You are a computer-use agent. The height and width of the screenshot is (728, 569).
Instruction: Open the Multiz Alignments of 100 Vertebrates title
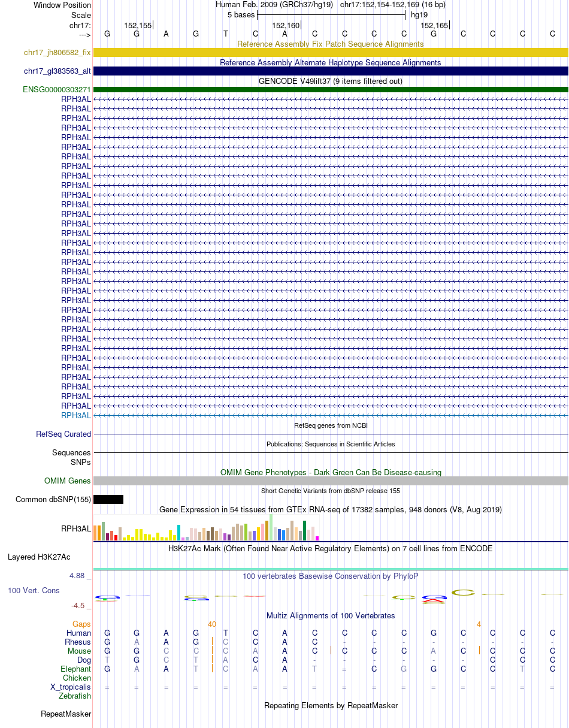click(331, 615)
